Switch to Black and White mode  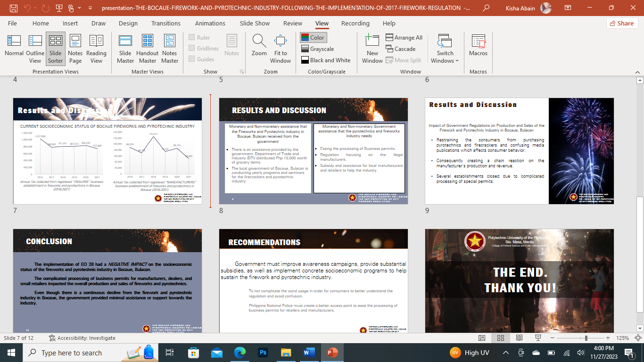coord(326,60)
